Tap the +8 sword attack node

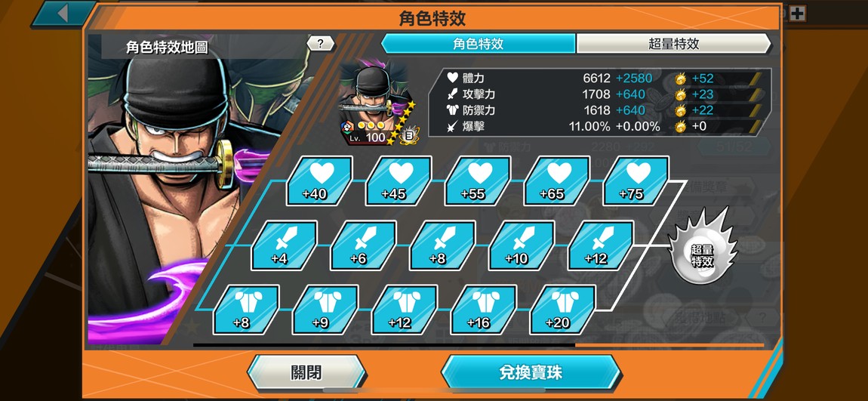(x=443, y=245)
